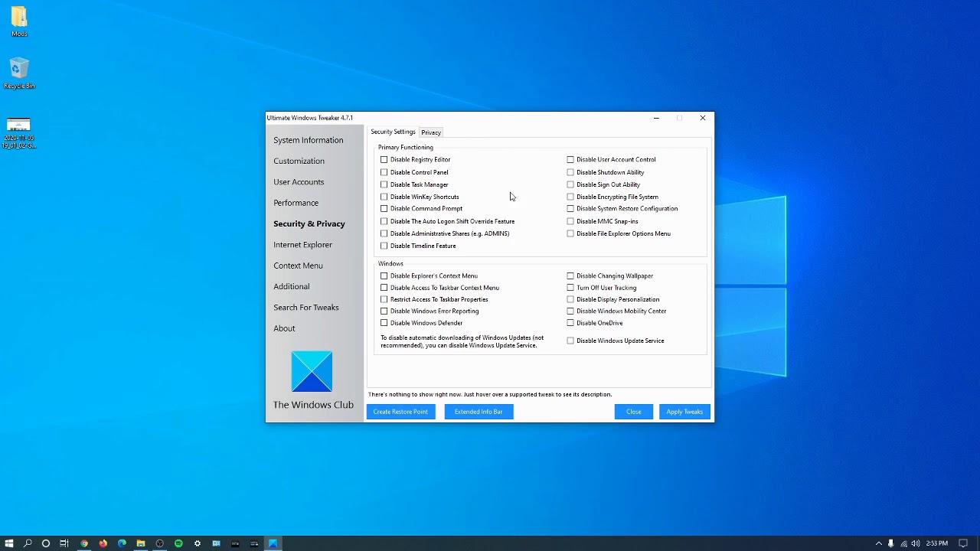Check Disable OneDrive
This screenshot has height=551, width=980.
click(570, 323)
